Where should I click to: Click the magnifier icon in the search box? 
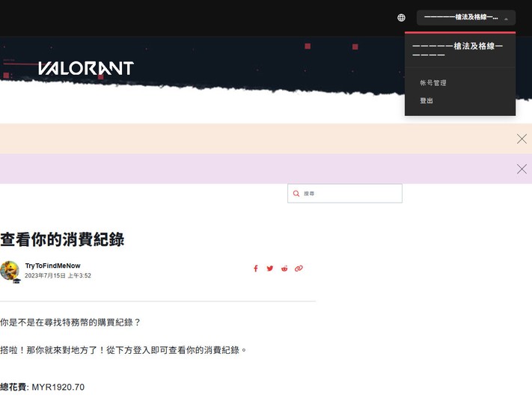pyautogui.click(x=296, y=194)
